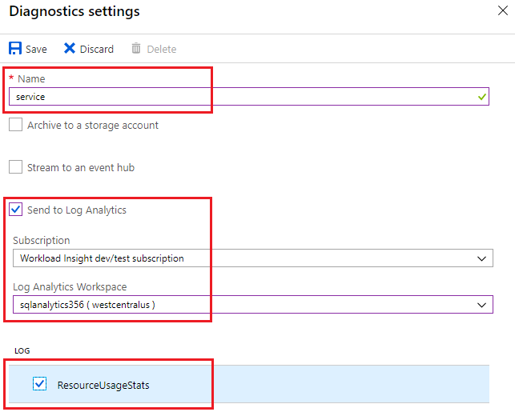Click the Save button label

tap(36, 50)
